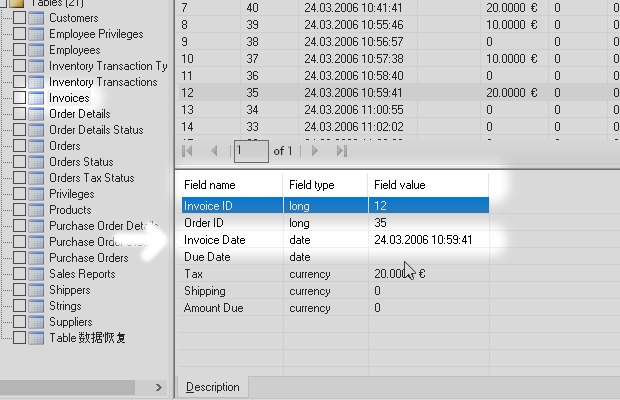Tick the Products table checkbox
Image resolution: width=620 pixels, height=400 pixels.
point(20,210)
